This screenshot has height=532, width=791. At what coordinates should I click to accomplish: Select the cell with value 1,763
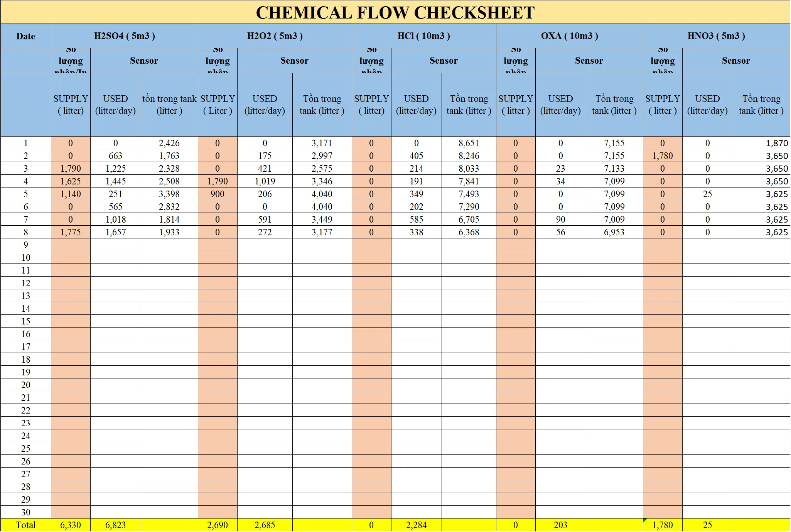(x=169, y=156)
